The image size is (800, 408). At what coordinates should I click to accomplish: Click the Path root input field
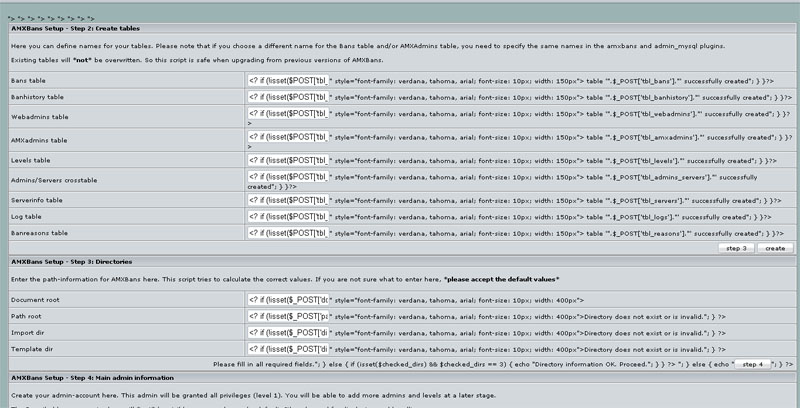[x=288, y=316]
